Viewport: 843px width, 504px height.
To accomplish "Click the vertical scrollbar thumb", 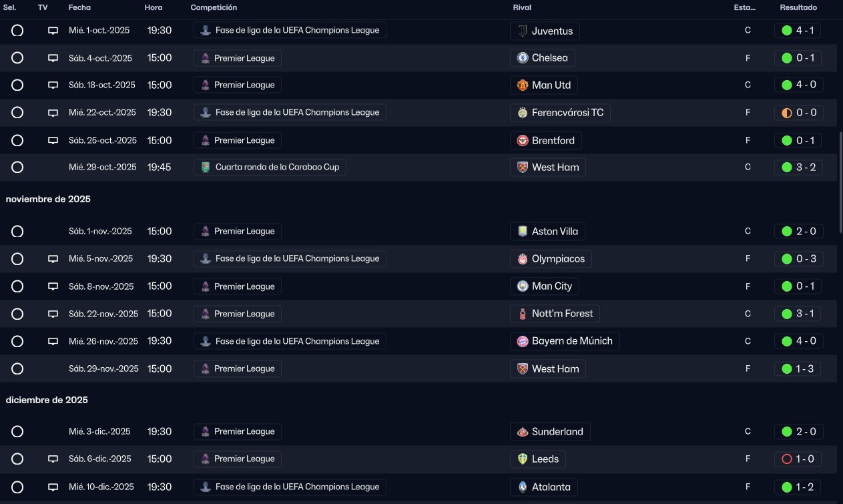I will [x=840, y=182].
